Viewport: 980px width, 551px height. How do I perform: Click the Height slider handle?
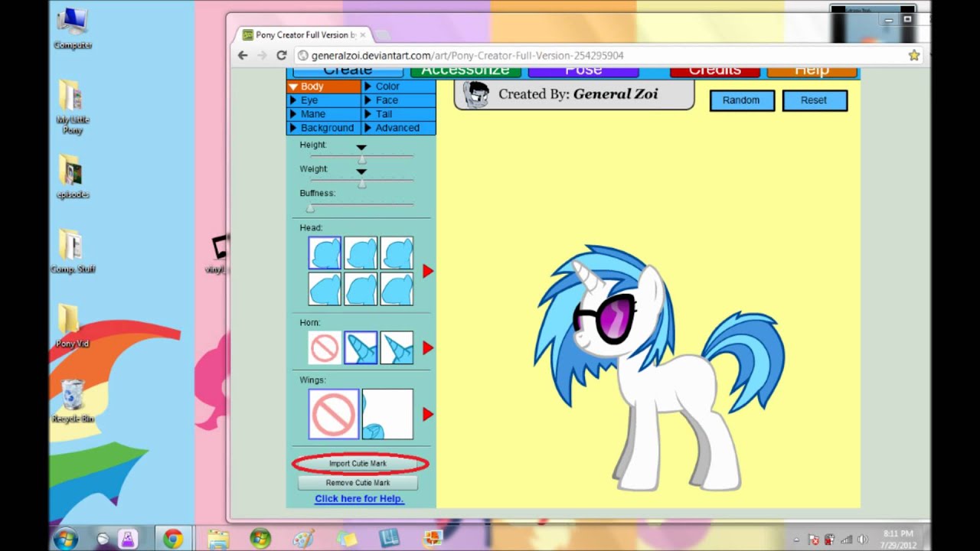362,159
